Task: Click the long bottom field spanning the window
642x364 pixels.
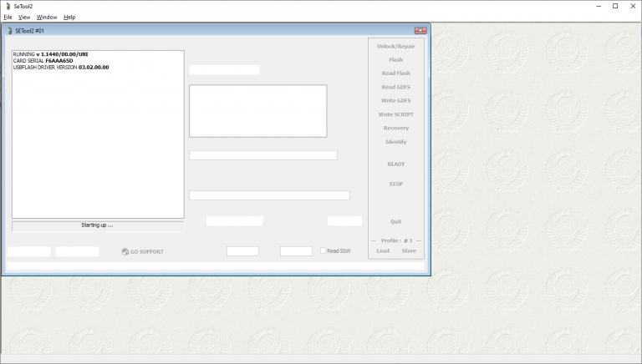Action: (x=216, y=265)
